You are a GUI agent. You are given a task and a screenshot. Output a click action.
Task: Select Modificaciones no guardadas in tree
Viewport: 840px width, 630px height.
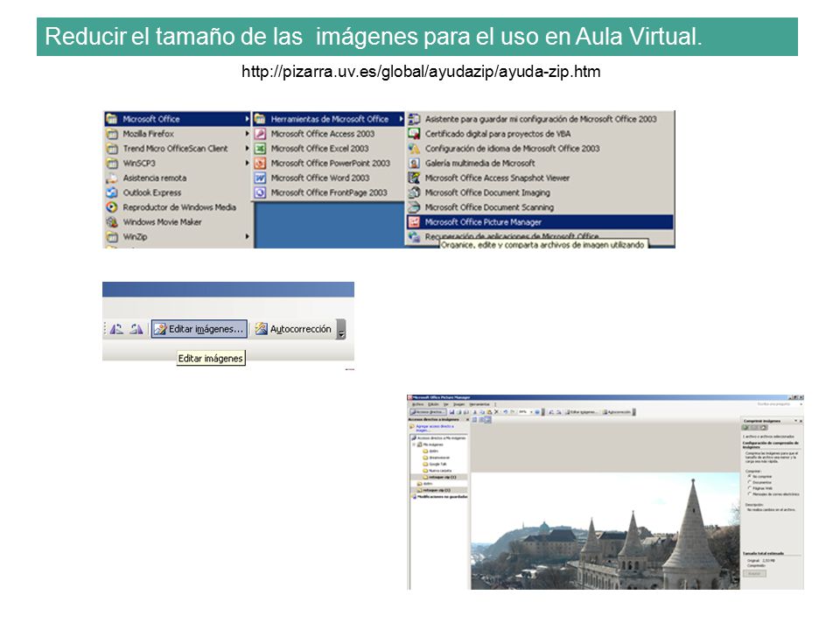(441, 497)
